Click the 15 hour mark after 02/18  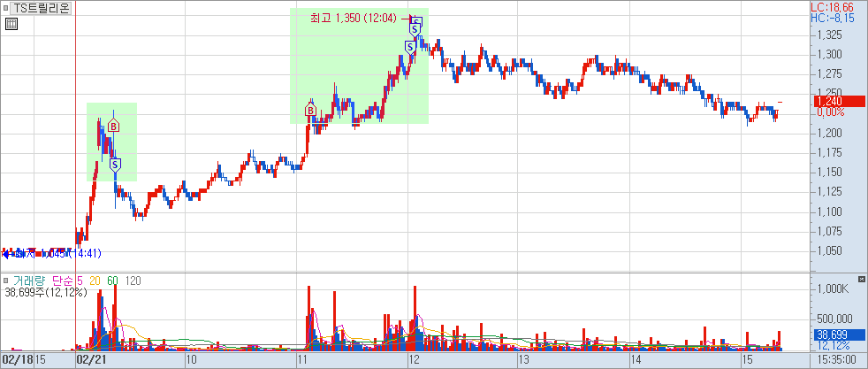click(x=41, y=359)
